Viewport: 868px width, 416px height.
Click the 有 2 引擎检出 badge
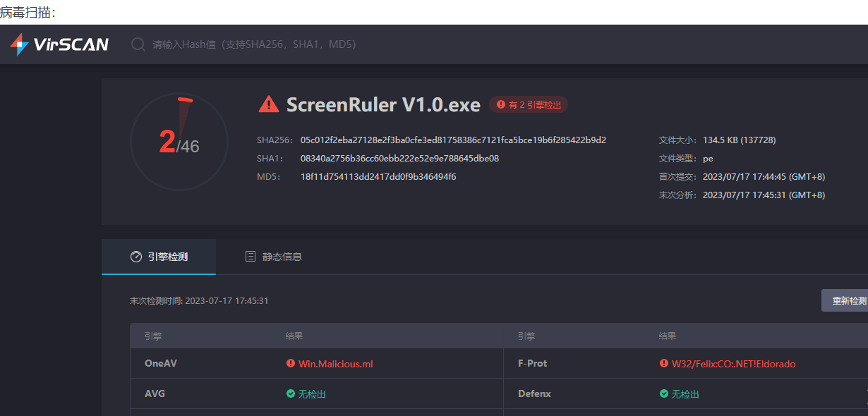click(x=529, y=104)
